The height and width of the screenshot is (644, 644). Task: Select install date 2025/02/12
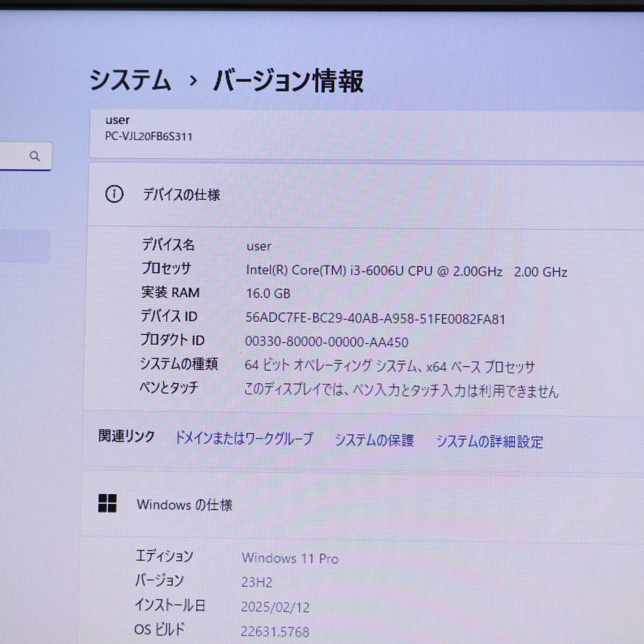(x=275, y=607)
